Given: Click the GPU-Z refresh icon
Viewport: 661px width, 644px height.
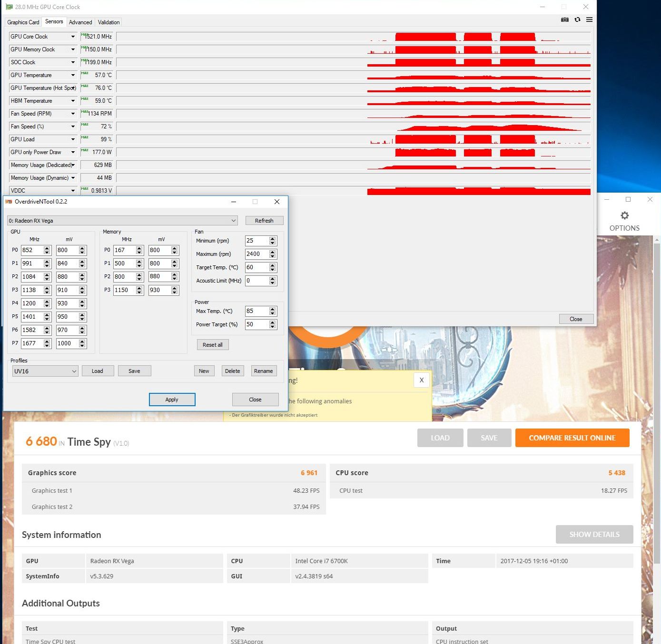Looking at the screenshot, I should click(x=577, y=20).
